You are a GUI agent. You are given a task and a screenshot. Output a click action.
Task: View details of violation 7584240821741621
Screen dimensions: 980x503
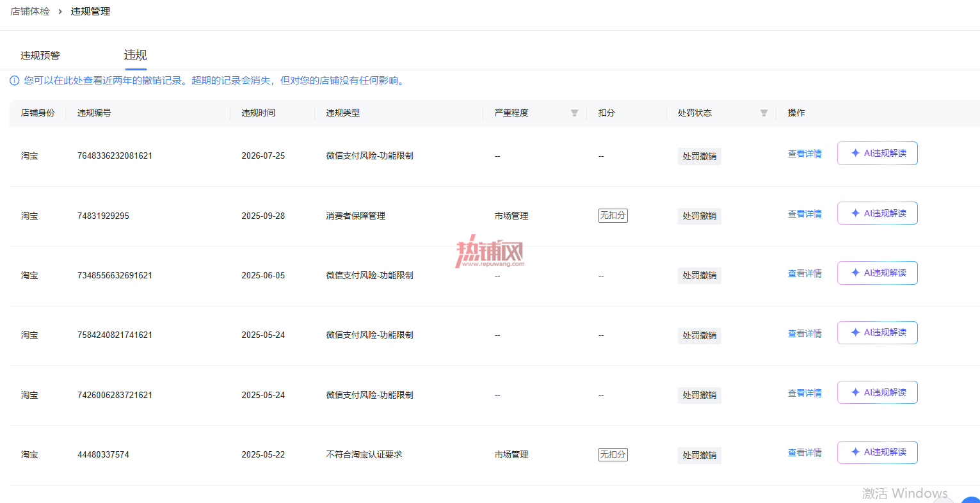(x=805, y=333)
